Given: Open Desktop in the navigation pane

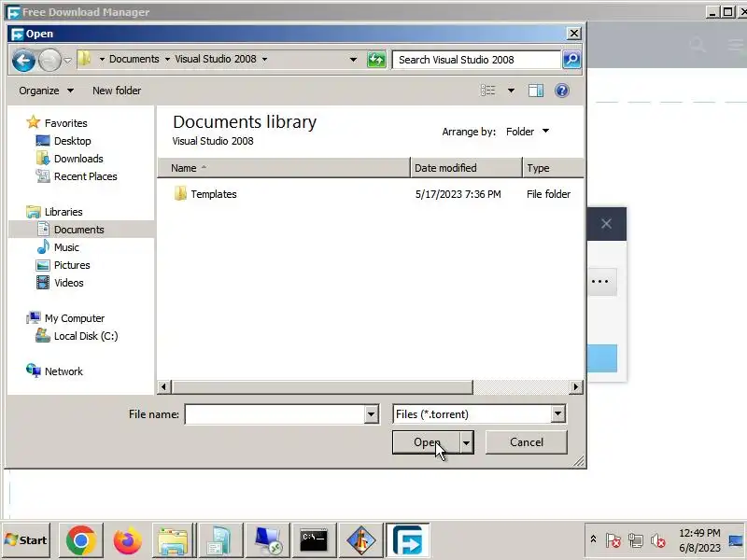Looking at the screenshot, I should (x=73, y=141).
